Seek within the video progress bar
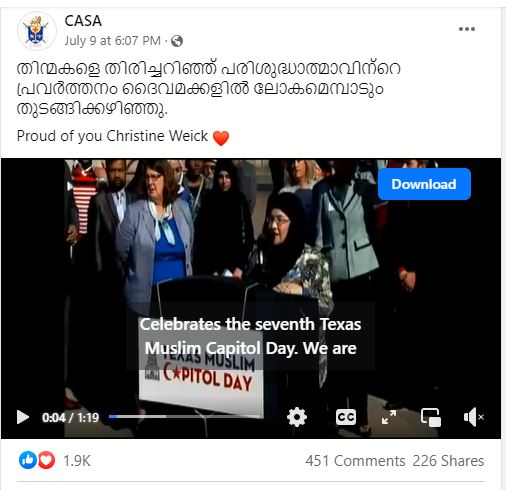Screen dimensions: 506x490 [x=186, y=416]
